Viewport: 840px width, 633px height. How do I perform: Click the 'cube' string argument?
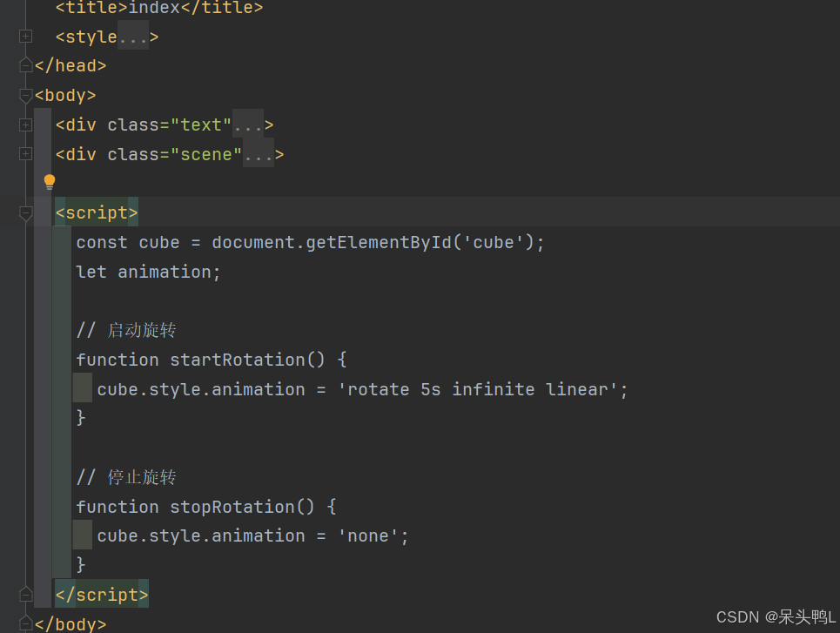pyautogui.click(x=494, y=242)
